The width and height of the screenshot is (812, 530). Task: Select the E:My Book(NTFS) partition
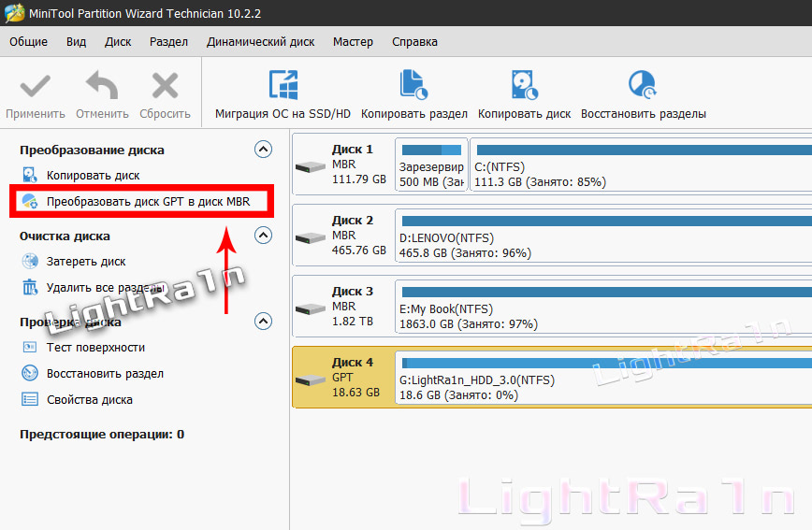click(x=603, y=306)
